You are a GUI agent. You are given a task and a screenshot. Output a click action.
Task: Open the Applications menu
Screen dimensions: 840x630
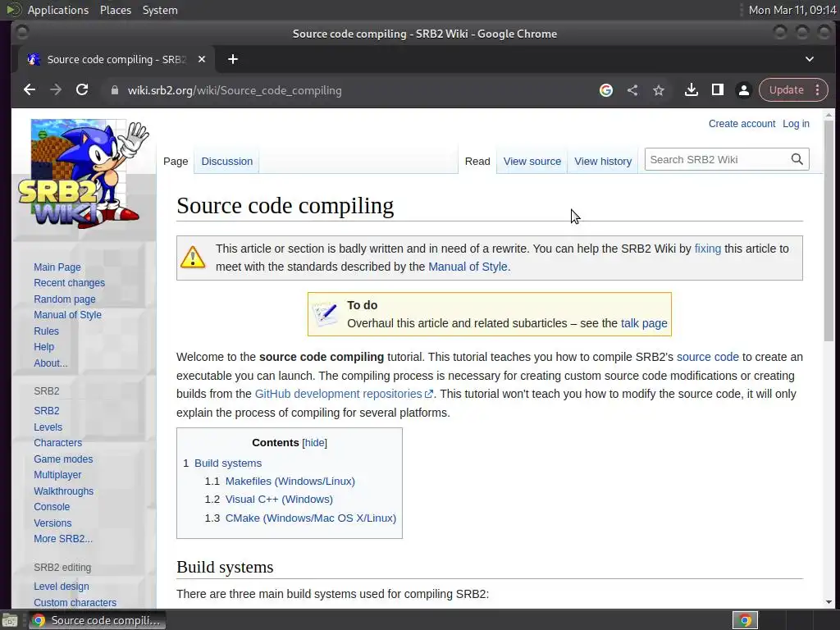[x=58, y=10]
